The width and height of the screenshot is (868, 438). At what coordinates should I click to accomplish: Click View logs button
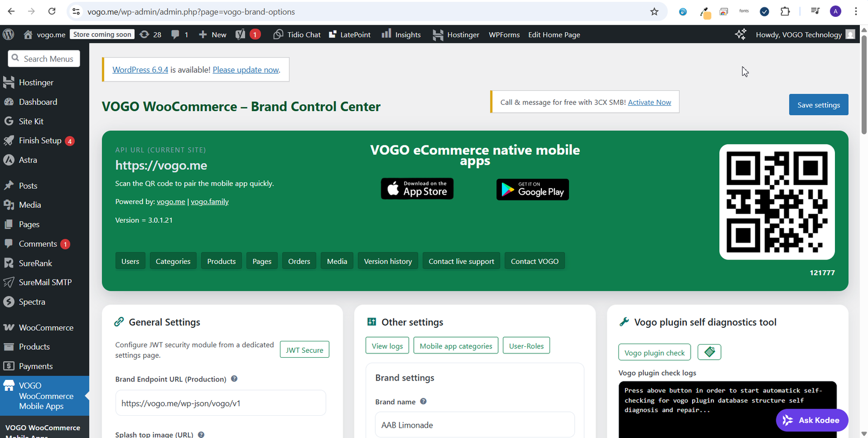387,346
